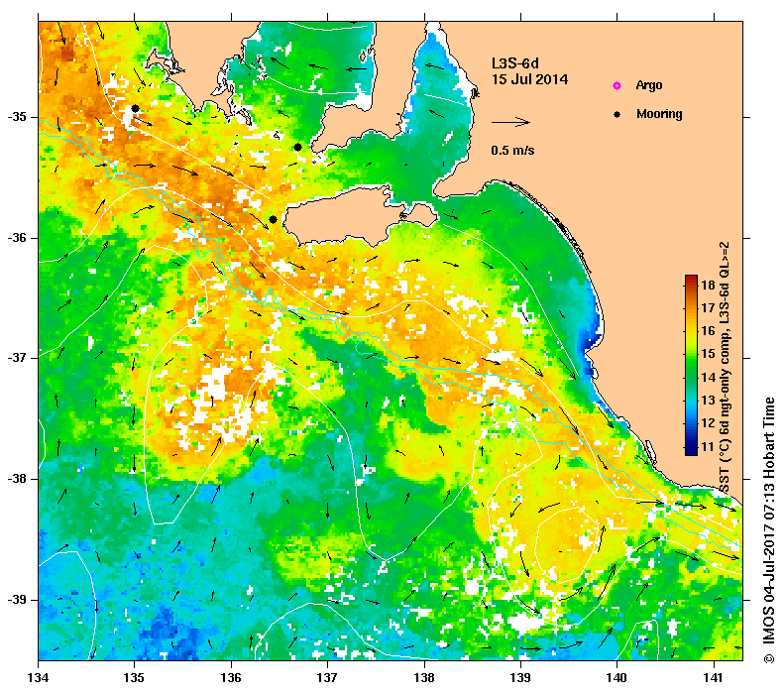The image size is (784, 694).
Task: Click the color bar value 14
Action: pos(708,378)
